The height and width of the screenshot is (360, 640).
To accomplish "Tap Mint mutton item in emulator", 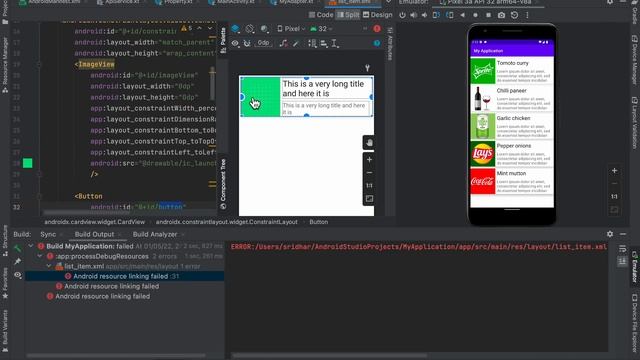I will [x=512, y=181].
